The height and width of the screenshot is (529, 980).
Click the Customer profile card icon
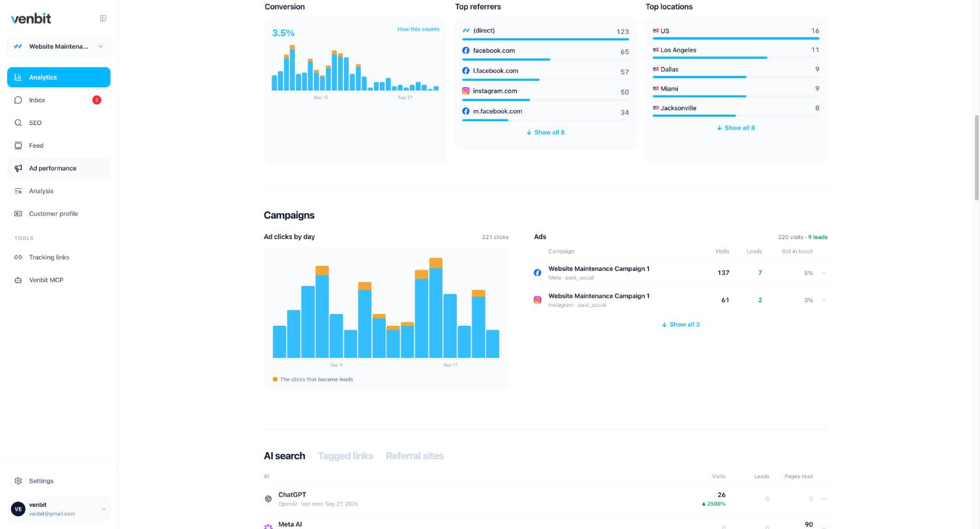(18, 214)
